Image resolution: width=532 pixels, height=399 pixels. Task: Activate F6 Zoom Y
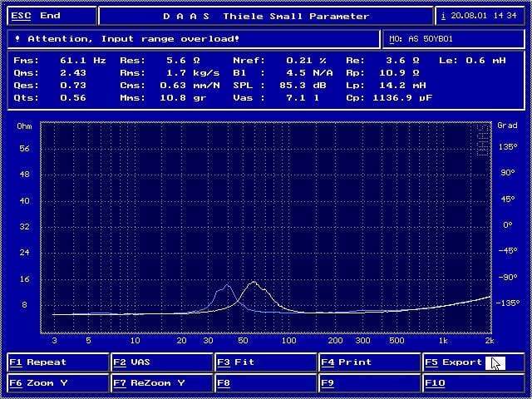click(58, 383)
